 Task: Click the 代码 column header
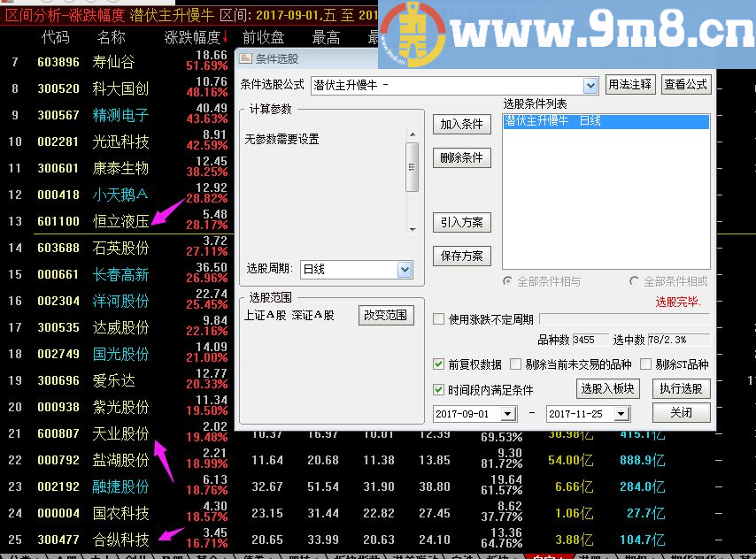point(56,37)
